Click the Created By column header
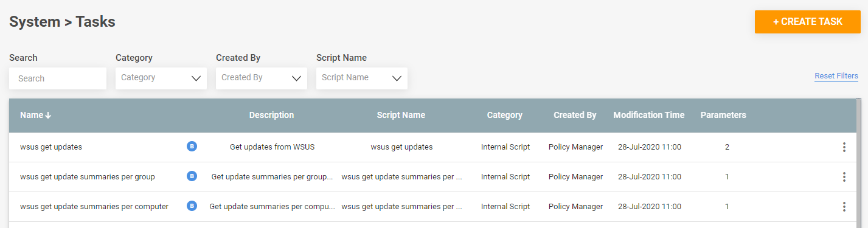This screenshot has width=868, height=228. pyautogui.click(x=575, y=115)
